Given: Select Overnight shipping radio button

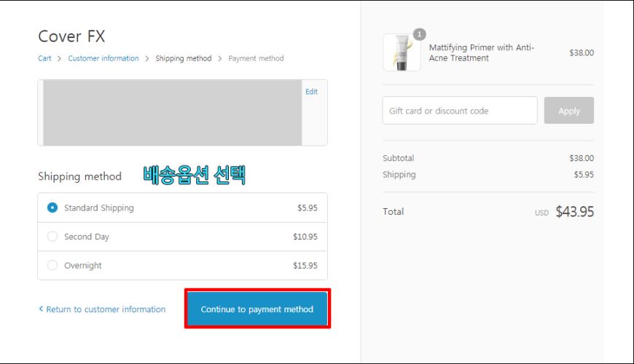Looking at the screenshot, I should 52,266.
